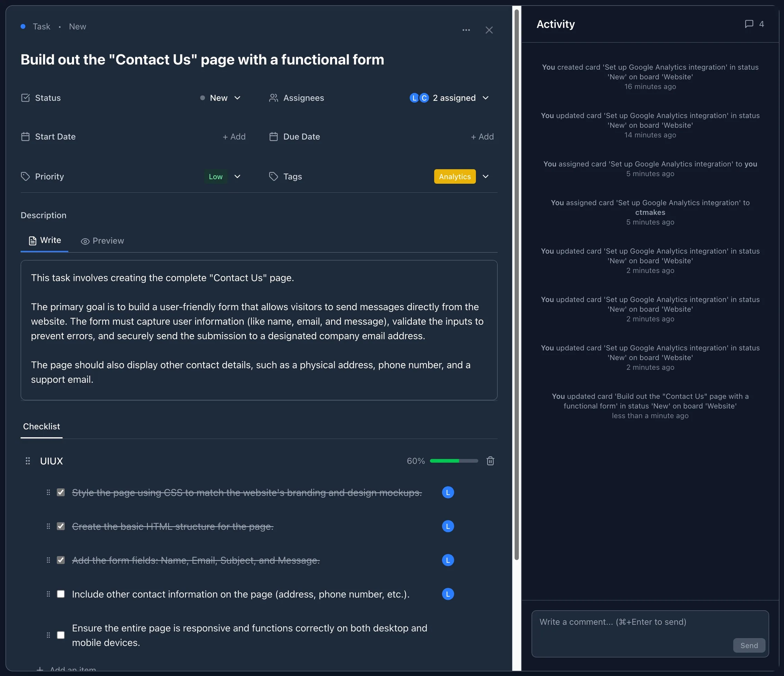Click drag handle for 'Style the page' item

coord(48,492)
